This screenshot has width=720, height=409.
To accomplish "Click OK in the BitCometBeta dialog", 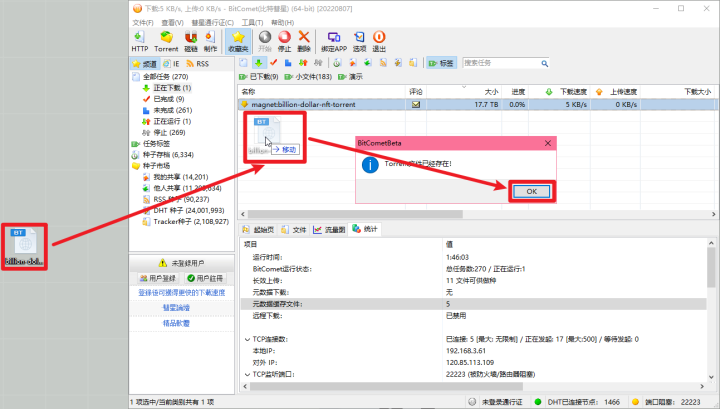I will click(x=531, y=191).
